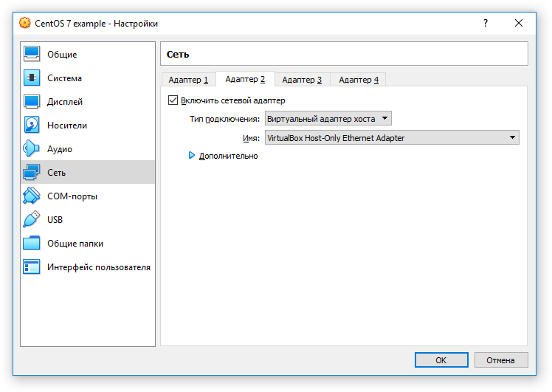Select the Адаптер 2 tab
This screenshot has width=552, height=392.
pyautogui.click(x=245, y=79)
